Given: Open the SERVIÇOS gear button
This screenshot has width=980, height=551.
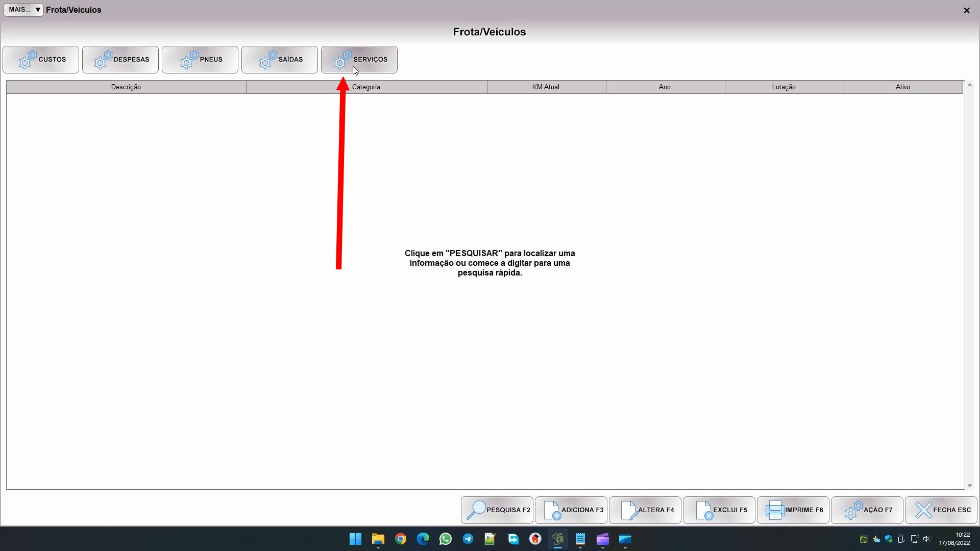Looking at the screenshot, I should 359,60.
